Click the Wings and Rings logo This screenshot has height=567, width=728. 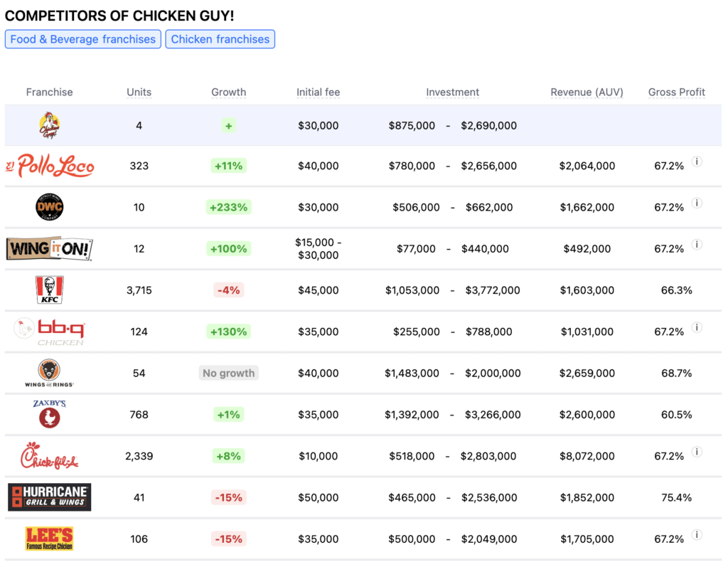tap(49, 373)
